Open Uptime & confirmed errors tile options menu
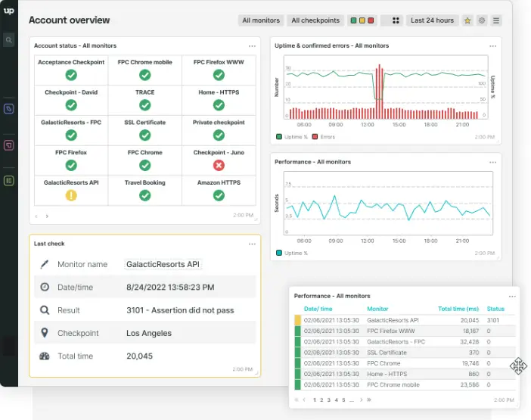Screen dimensions: 531x420 click(x=492, y=46)
